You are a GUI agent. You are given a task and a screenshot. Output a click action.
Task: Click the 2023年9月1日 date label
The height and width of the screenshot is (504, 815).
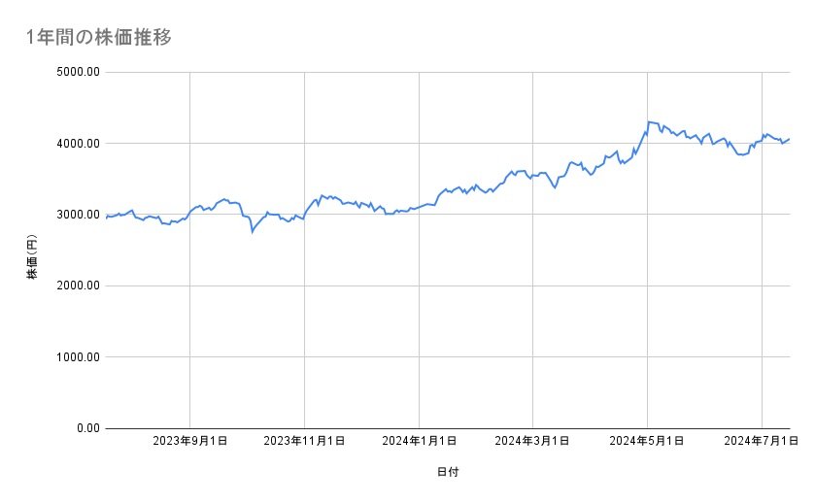coord(189,442)
